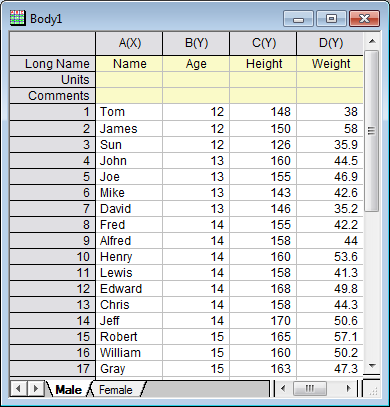The width and height of the screenshot is (390, 407).
Task: Click the Comments row label
Action: pyautogui.click(x=53, y=96)
